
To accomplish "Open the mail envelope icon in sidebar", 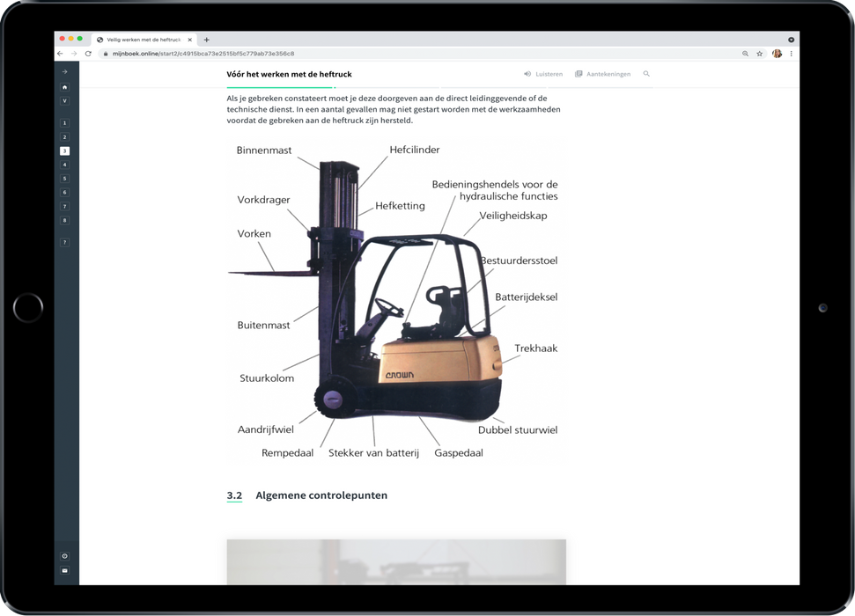I will click(x=64, y=570).
